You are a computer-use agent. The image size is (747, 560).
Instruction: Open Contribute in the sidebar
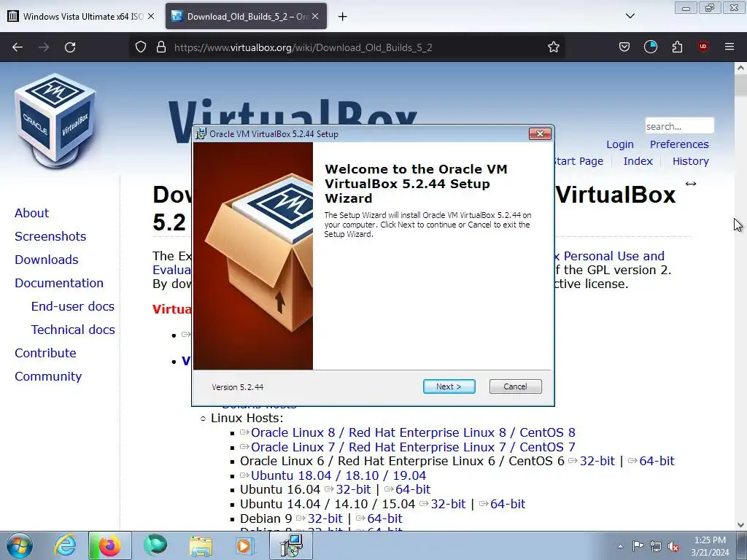coord(45,353)
